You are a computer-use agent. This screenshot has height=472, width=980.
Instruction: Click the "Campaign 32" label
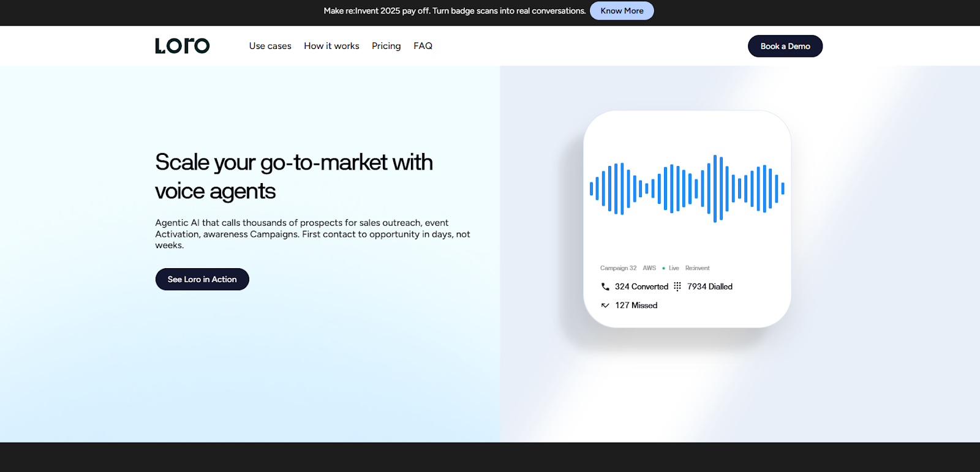[x=618, y=268]
